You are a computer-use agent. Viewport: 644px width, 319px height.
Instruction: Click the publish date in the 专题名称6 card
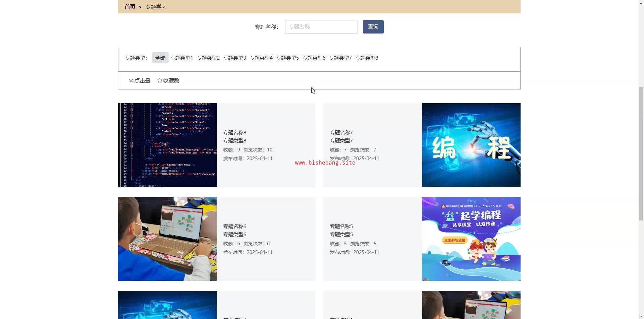coord(248,252)
